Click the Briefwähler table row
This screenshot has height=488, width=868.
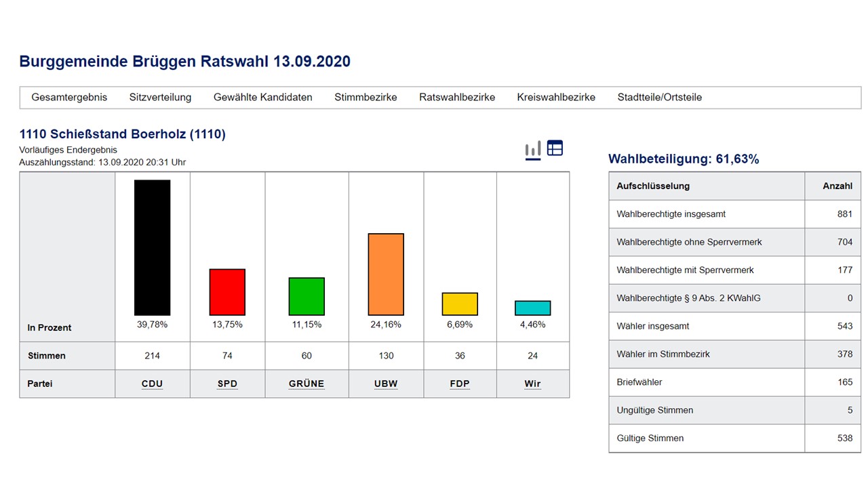[734, 382]
